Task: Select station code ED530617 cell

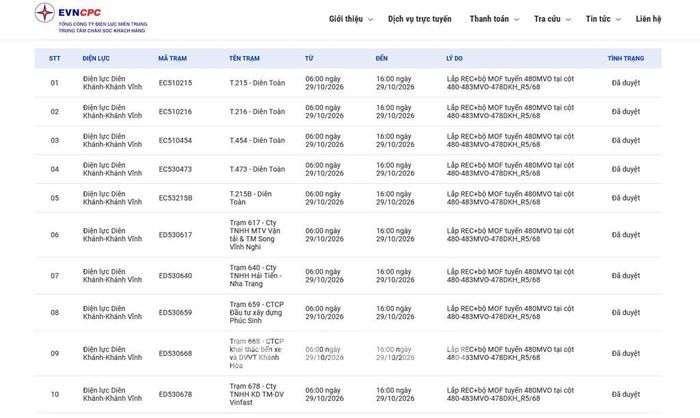Action: pyautogui.click(x=175, y=235)
